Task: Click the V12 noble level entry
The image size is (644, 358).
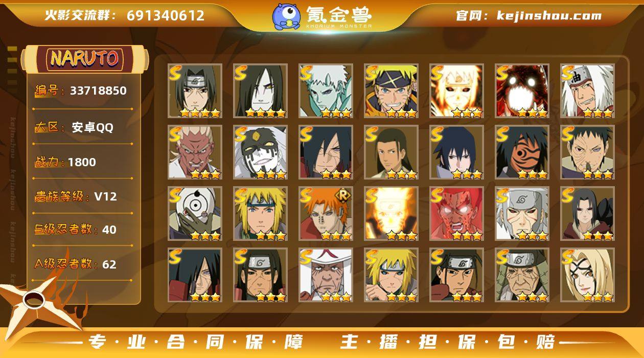Action: pyautogui.click(x=76, y=196)
